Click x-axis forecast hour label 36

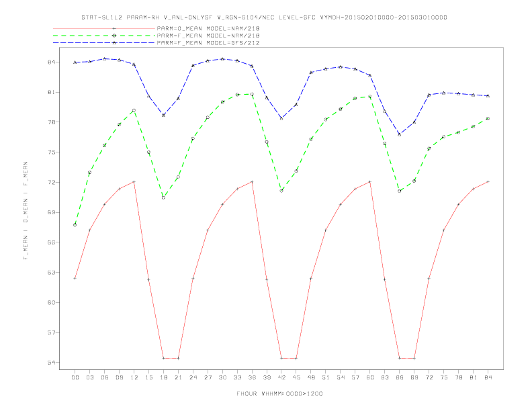click(x=252, y=377)
